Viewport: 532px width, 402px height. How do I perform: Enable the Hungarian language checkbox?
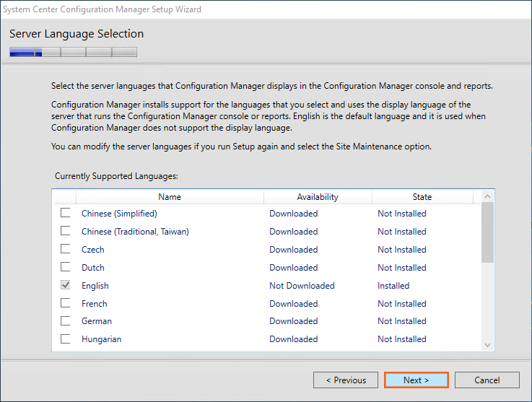(x=66, y=338)
